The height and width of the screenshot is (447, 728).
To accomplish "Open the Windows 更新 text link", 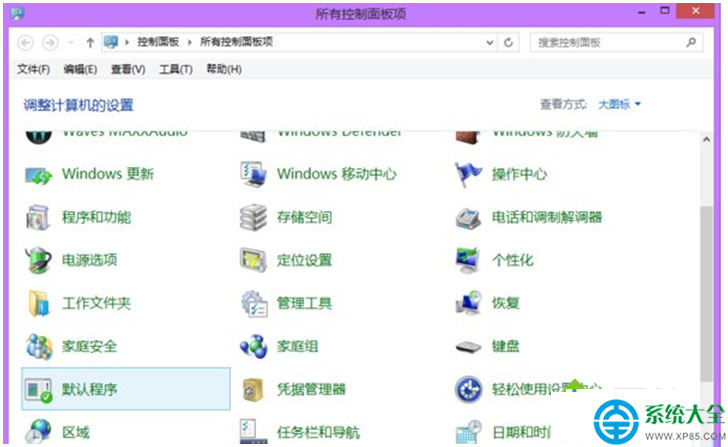I will tap(108, 174).
